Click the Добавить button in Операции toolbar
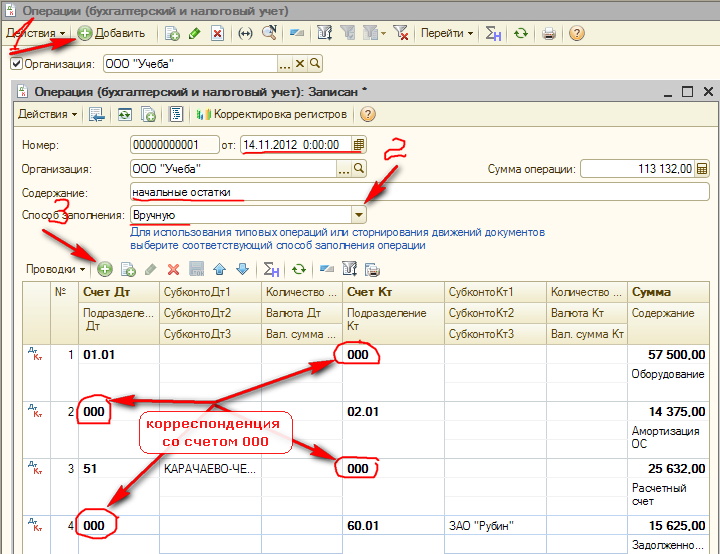Screen dimensions: 720x554 [x=111, y=34]
